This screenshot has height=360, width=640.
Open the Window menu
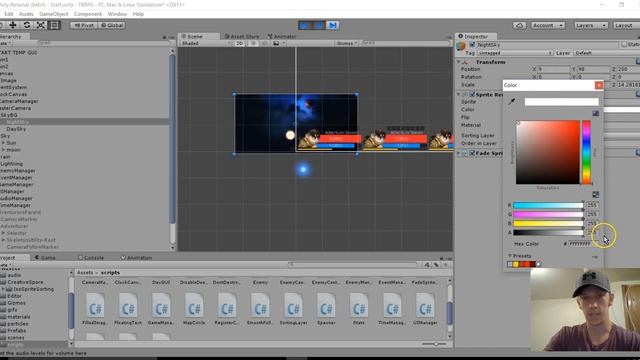(117, 14)
